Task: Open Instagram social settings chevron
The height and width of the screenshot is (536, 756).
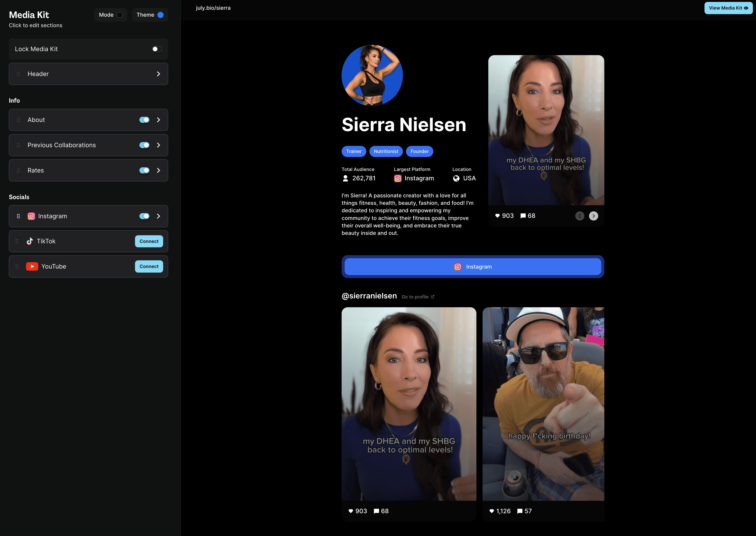Action: [159, 216]
